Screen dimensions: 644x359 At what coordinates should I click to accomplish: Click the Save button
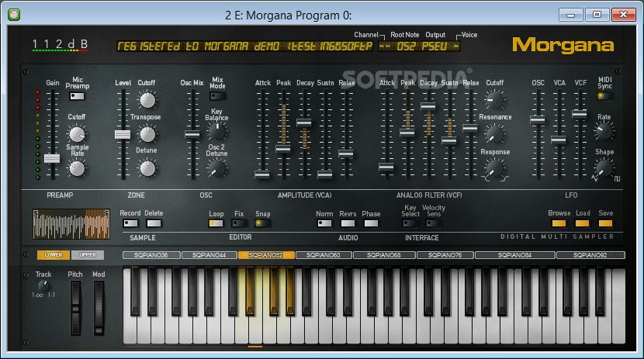pos(605,223)
